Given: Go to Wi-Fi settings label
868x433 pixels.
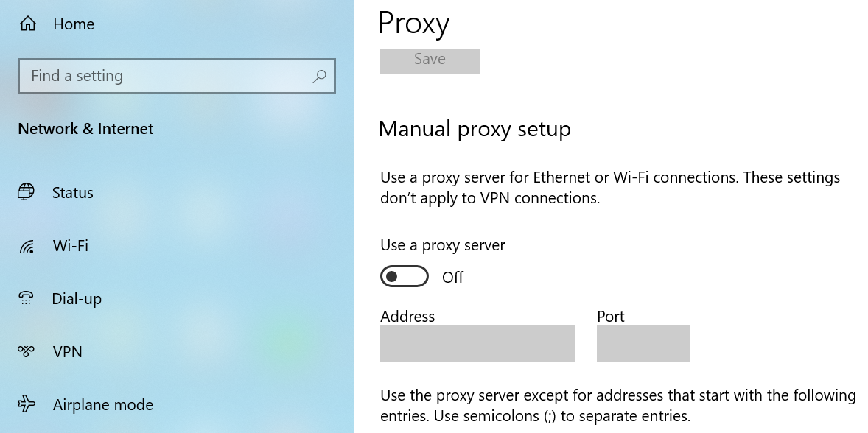Looking at the screenshot, I should [x=71, y=246].
